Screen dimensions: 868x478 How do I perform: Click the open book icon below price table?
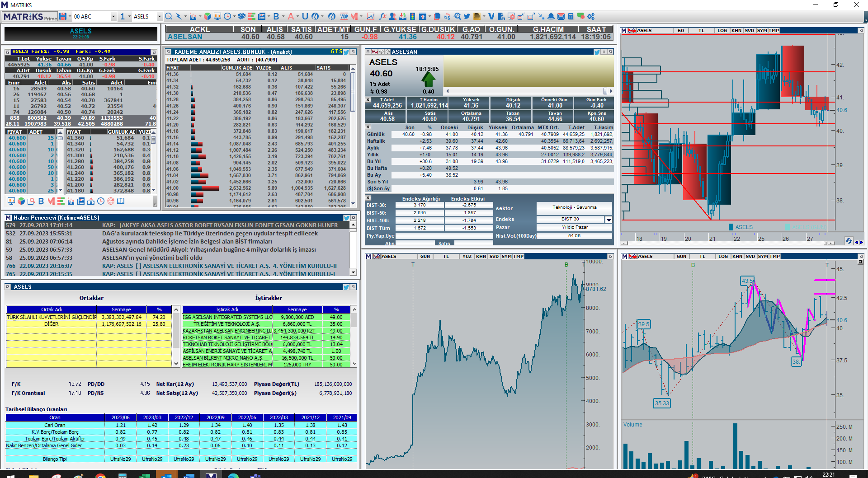121,201
